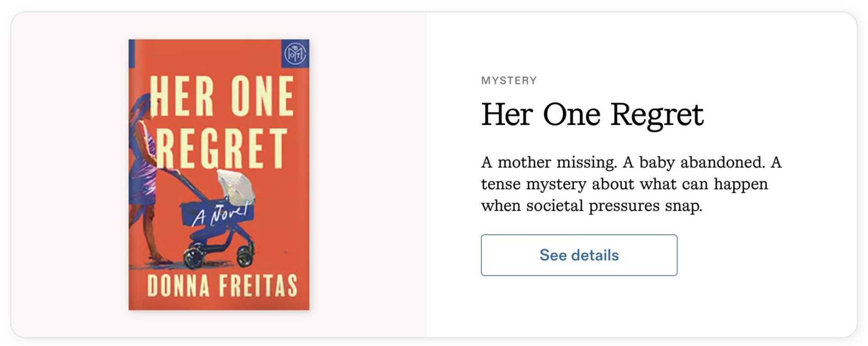Click the handwritten "A Novel" text on cover
Viewport: 868px width, 346px height.
tap(220, 215)
